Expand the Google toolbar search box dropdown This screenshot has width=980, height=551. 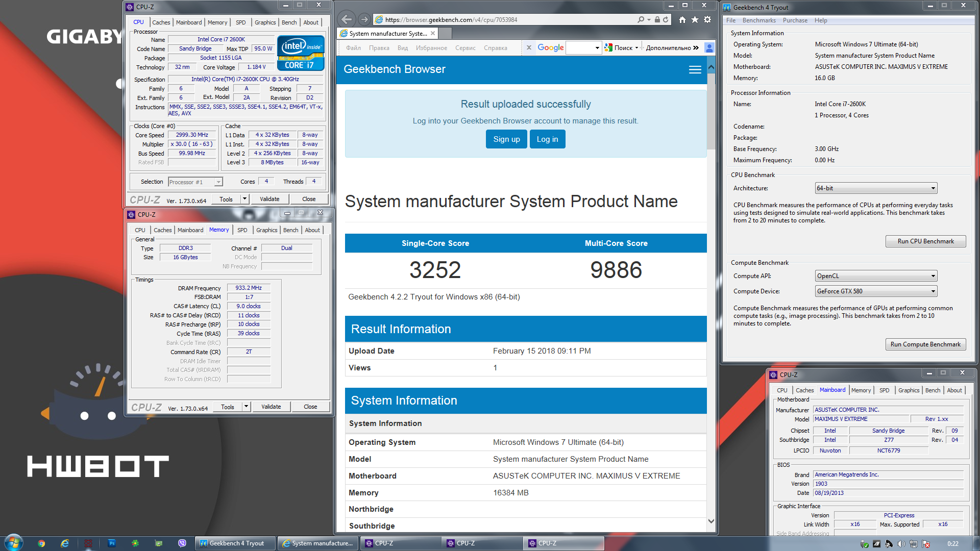click(x=597, y=47)
